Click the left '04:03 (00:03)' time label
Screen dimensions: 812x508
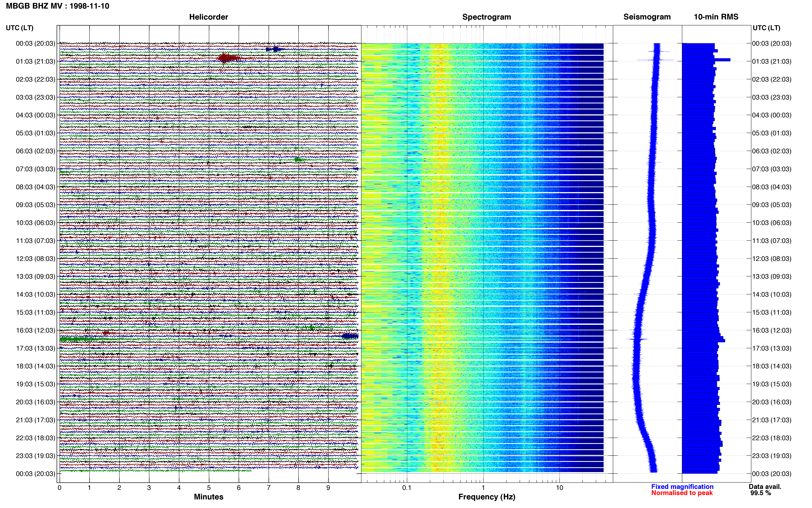coord(36,115)
